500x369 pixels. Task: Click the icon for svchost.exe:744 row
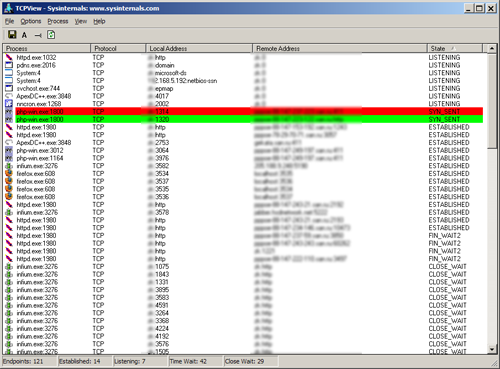[x=9, y=88]
